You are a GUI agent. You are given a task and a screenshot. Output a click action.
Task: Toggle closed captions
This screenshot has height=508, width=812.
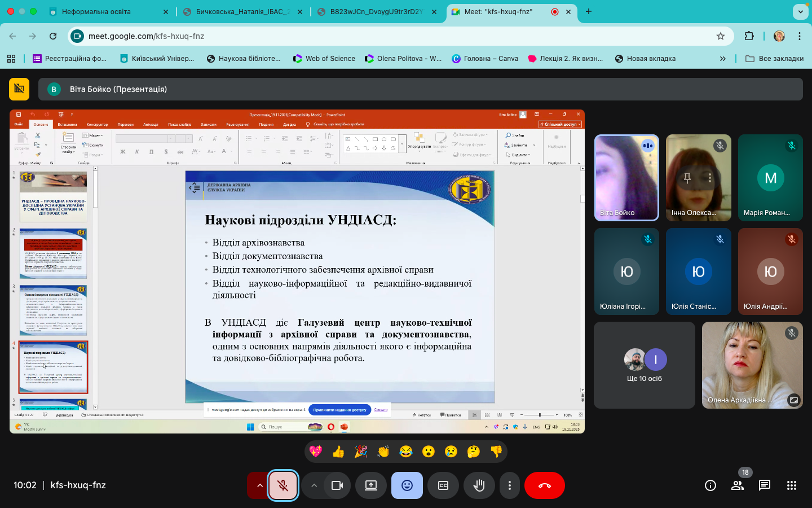coord(443,485)
